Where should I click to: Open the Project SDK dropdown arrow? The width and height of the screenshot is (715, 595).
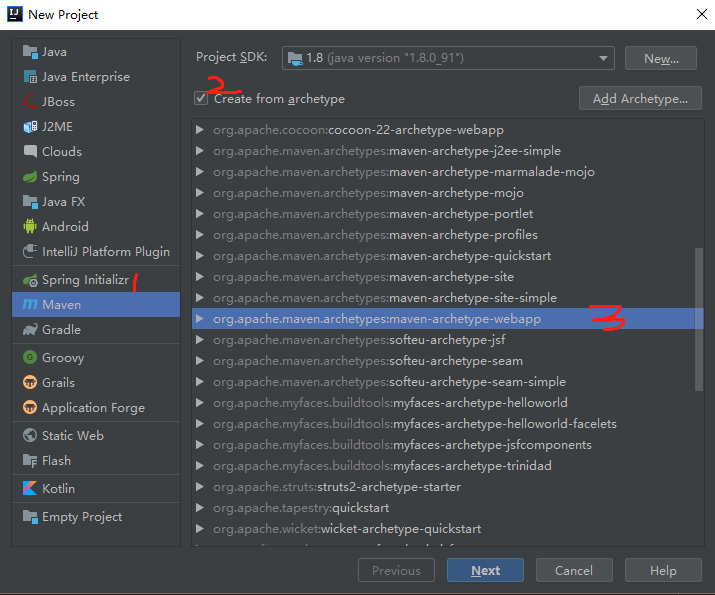[x=603, y=58]
